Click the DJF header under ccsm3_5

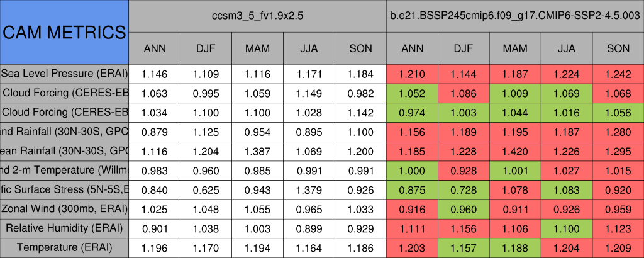pyautogui.click(x=206, y=48)
